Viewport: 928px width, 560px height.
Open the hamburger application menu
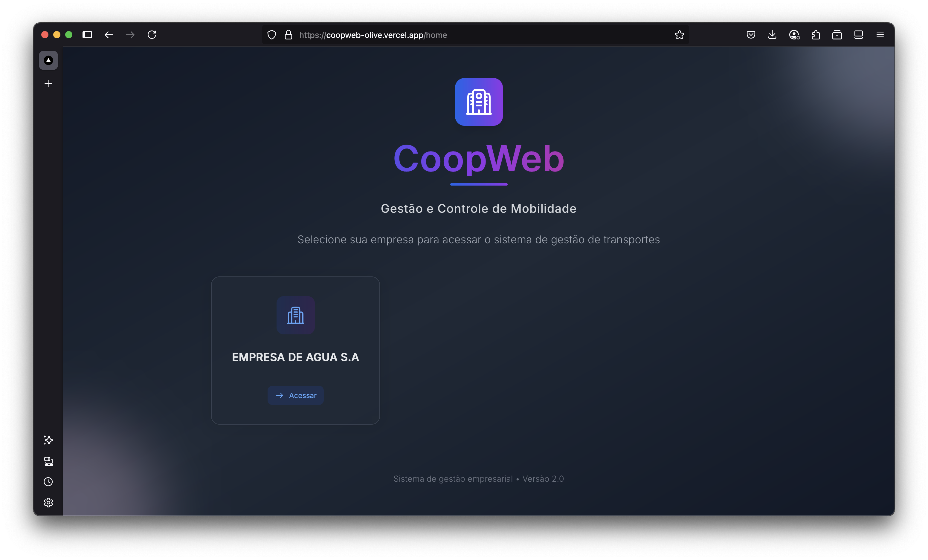point(880,35)
